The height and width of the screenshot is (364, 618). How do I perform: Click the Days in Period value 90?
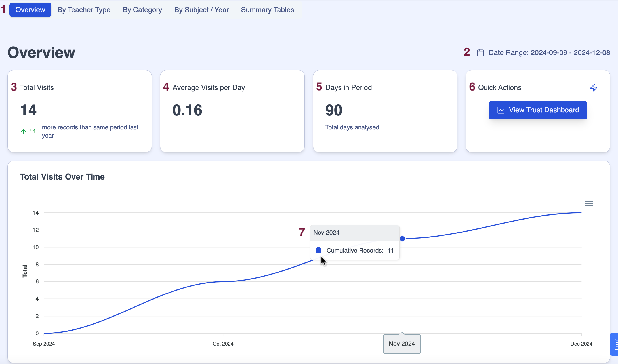click(x=334, y=110)
